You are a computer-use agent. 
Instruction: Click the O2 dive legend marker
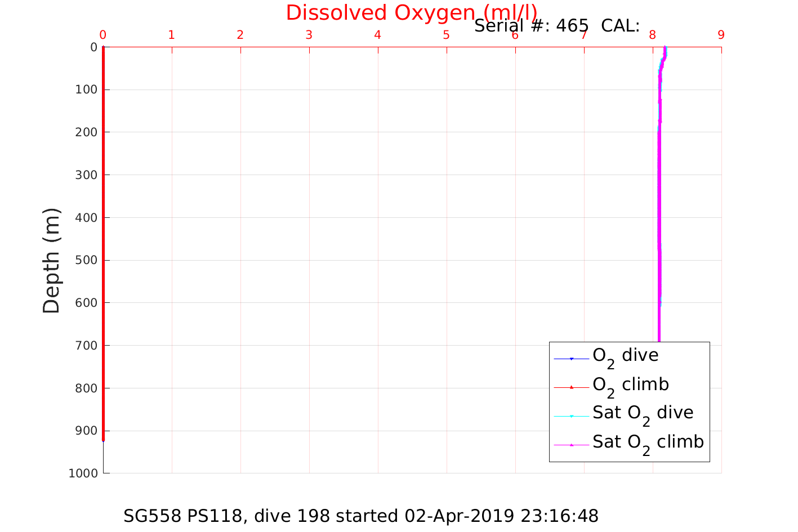click(571, 359)
